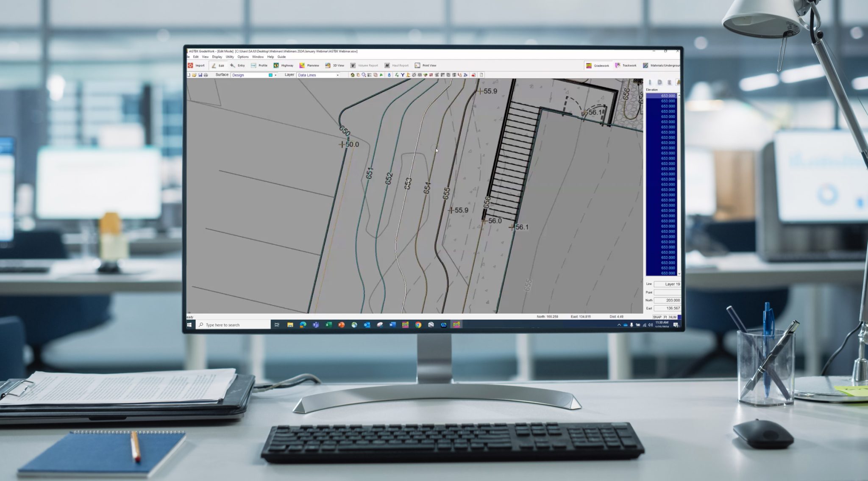Switch to Edit mode
Viewport: 868px width, 481px height.
pos(218,65)
